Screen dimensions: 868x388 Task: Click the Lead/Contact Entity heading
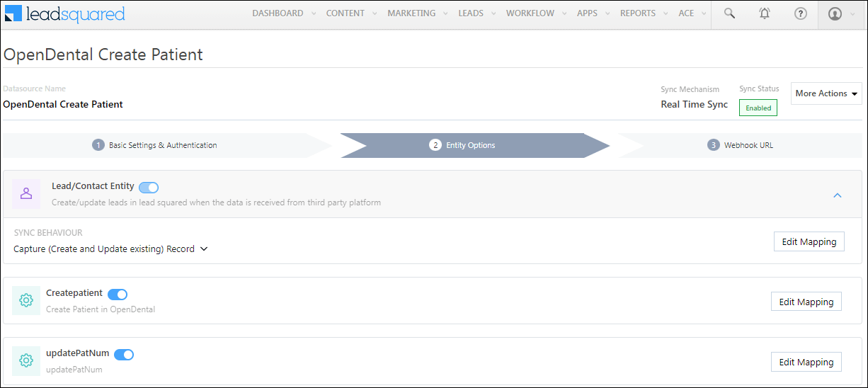click(93, 186)
